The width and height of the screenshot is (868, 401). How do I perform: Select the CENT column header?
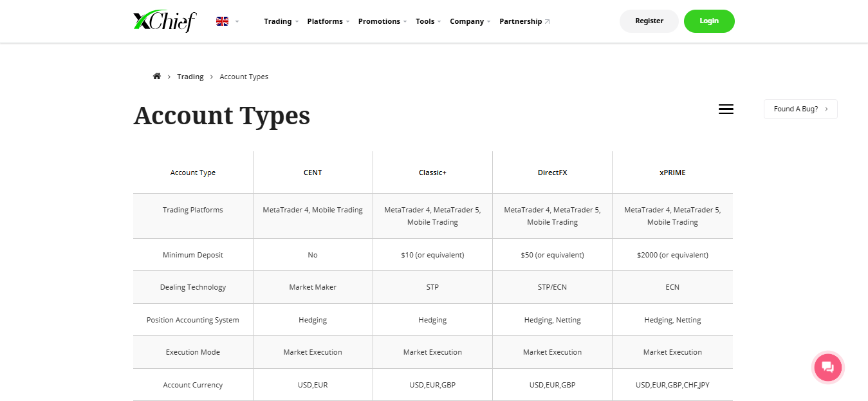(x=313, y=173)
